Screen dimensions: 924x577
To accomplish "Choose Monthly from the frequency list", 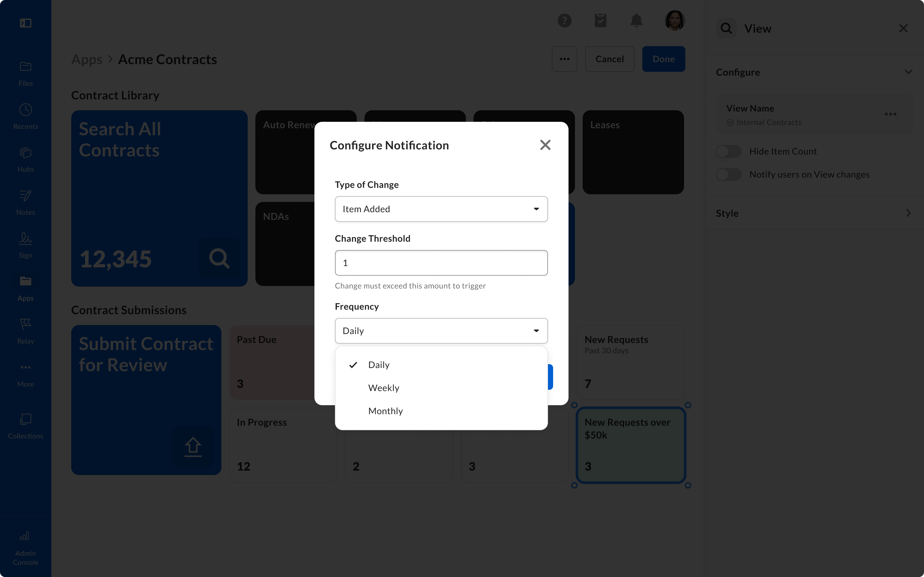I will click(x=385, y=411).
